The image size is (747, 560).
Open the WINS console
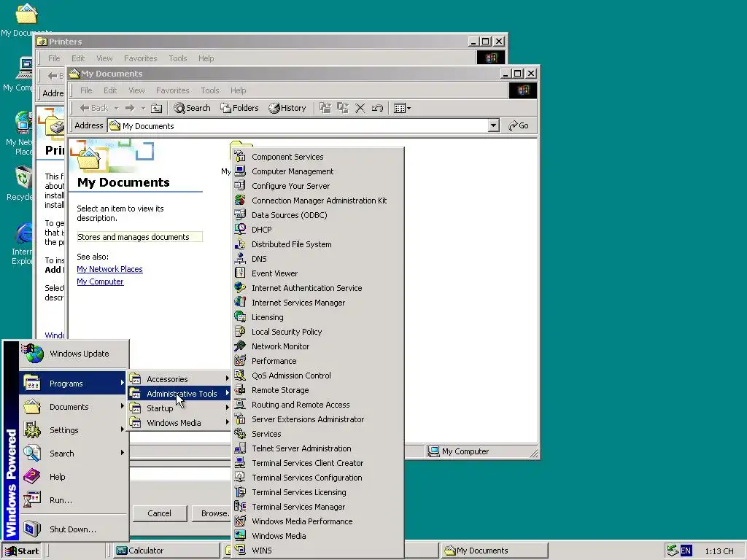[318, 551]
